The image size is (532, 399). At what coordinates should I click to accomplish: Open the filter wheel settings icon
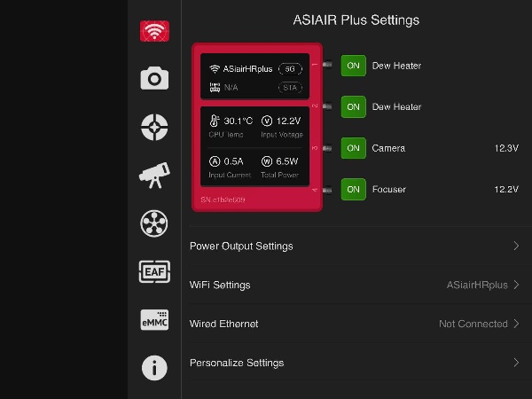click(x=154, y=223)
